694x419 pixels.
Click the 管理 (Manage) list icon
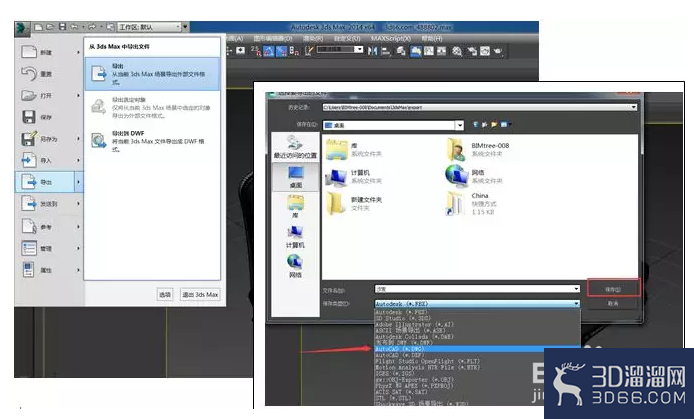pyautogui.click(x=29, y=248)
